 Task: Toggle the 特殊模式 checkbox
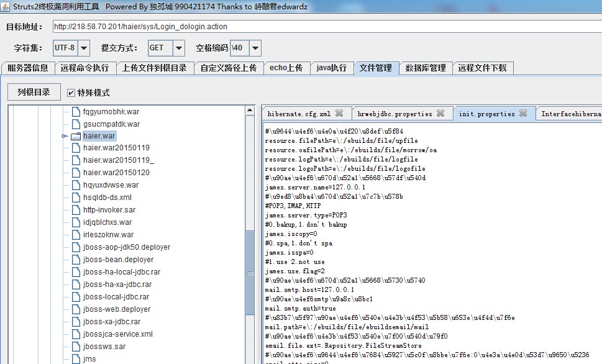point(71,93)
